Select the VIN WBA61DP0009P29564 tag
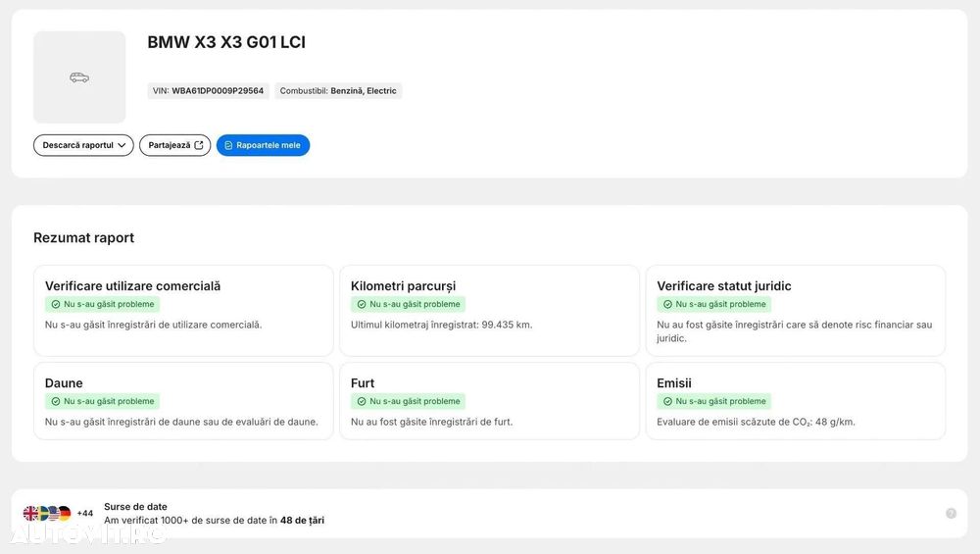 pos(208,90)
